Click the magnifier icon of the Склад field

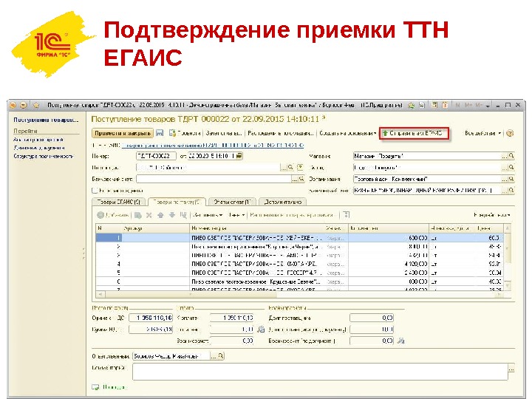(x=511, y=168)
